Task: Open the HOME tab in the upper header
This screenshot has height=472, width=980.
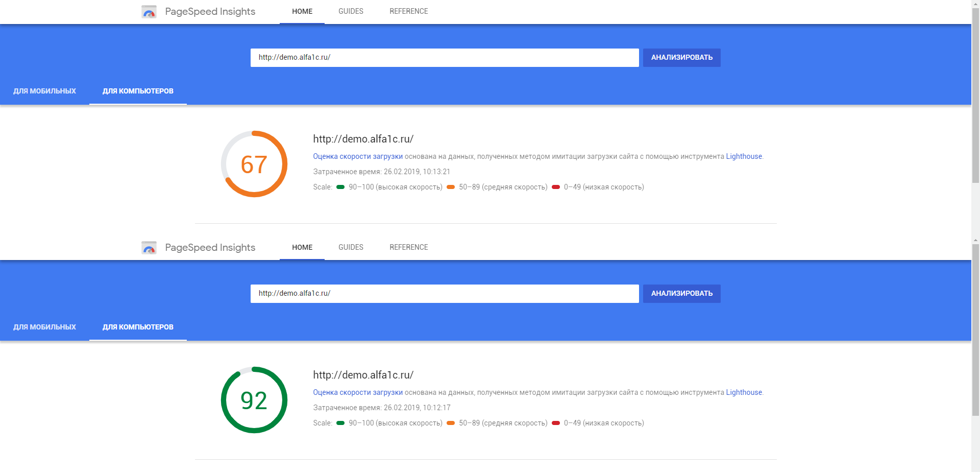Action: [302, 11]
